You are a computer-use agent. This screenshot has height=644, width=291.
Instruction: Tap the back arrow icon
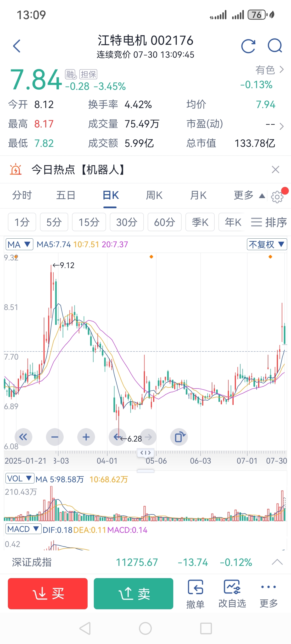tap(17, 46)
